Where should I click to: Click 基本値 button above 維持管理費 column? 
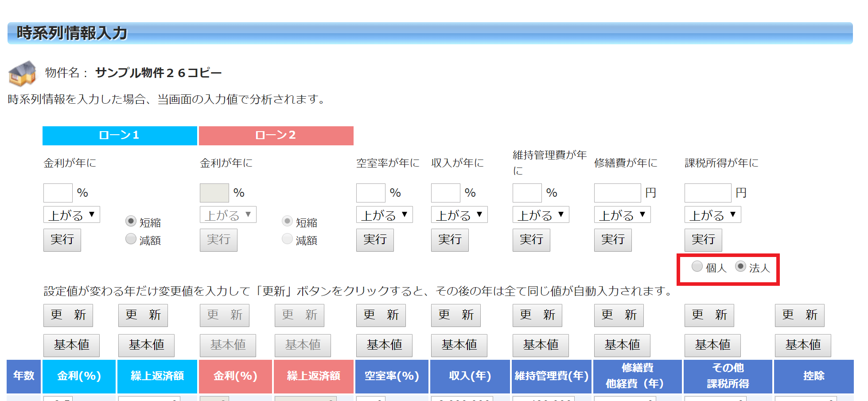pyautogui.click(x=540, y=345)
